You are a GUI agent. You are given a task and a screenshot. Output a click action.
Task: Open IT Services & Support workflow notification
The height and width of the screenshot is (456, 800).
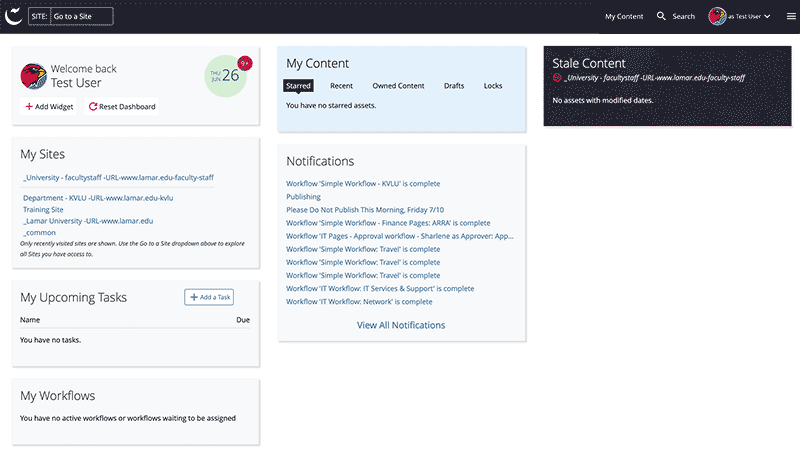click(380, 289)
